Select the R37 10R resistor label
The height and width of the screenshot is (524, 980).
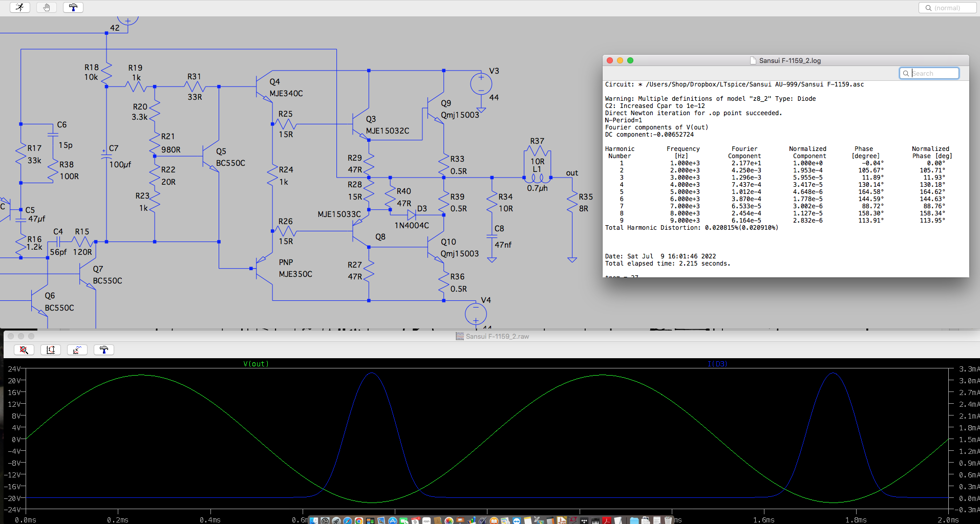tap(537, 141)
